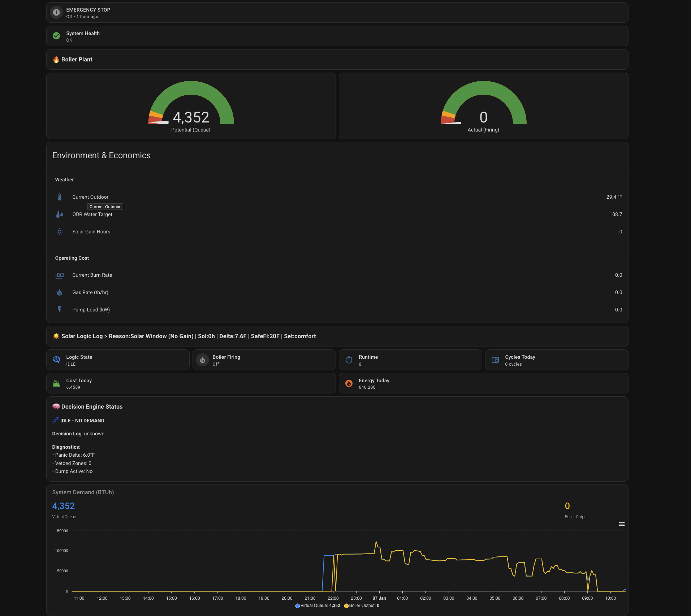Click the Energy Today flame icon
691x616 pixels.
pyautogui.click(x=349, y=383)
